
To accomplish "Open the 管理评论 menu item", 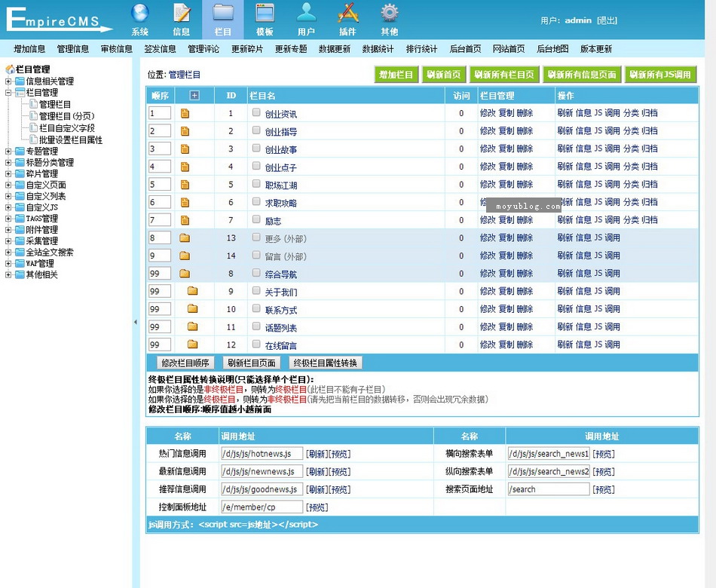I will (203, 49).
